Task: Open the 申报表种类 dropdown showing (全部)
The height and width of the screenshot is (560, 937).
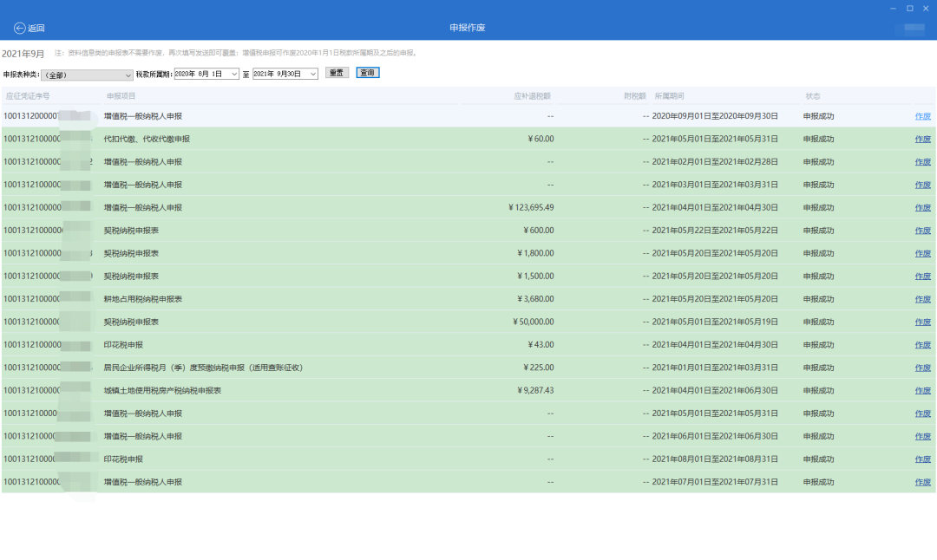Action: (87, 75)
